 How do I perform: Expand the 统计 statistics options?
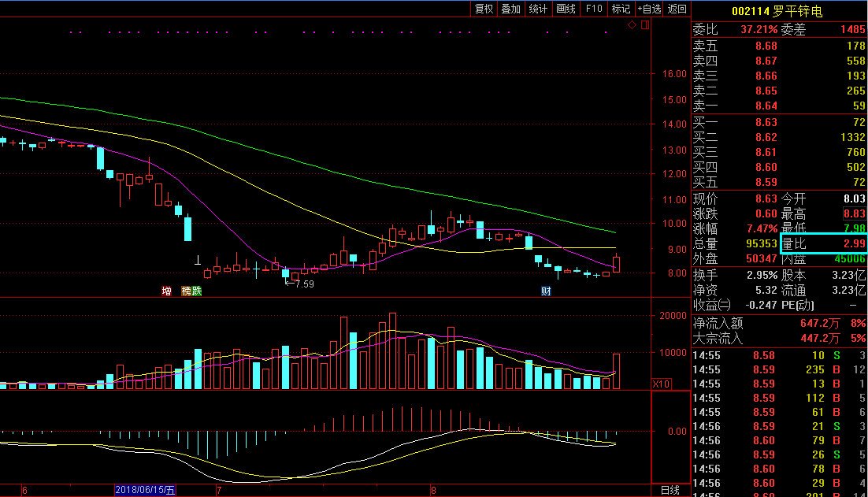(x=539, y=9)
